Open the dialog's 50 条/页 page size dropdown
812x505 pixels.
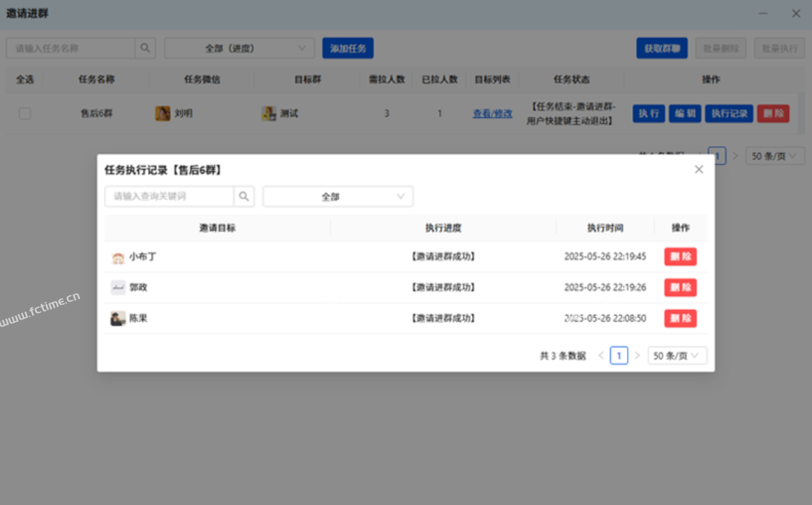(677, 356)
